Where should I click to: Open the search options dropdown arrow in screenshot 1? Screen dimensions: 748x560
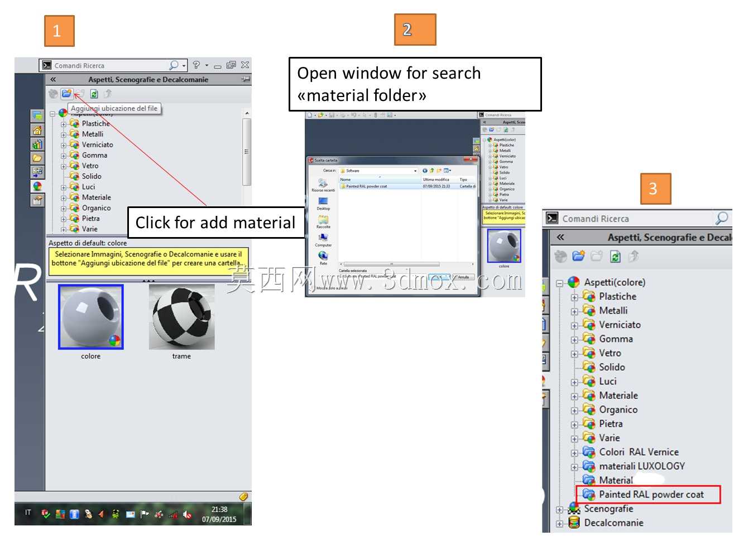(x=184, y=66)
